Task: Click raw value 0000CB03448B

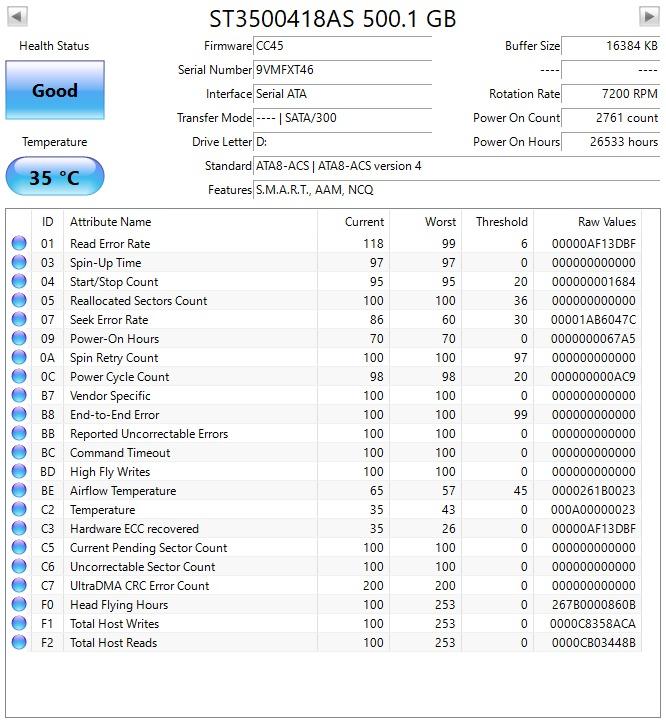Action: pos(593,643)
